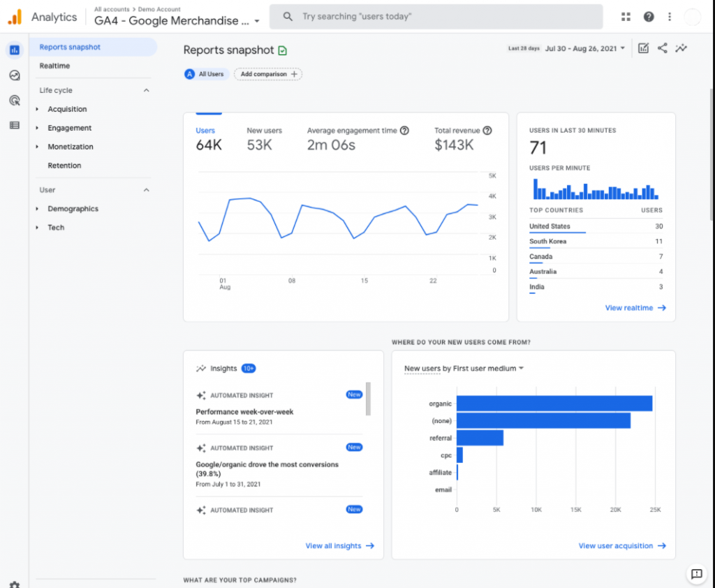Open the date range dropdown

[585, 48]
